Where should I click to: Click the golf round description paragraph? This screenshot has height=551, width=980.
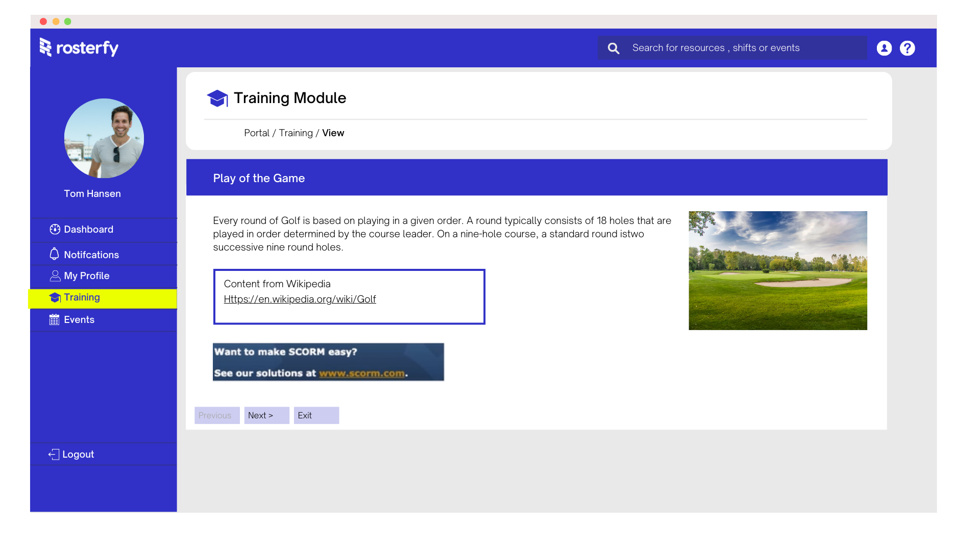(442, 234)
